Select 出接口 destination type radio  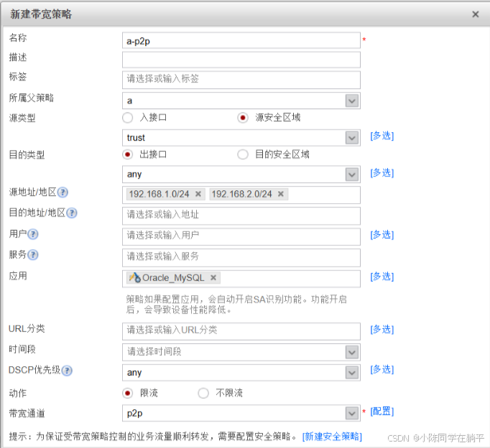127,154
